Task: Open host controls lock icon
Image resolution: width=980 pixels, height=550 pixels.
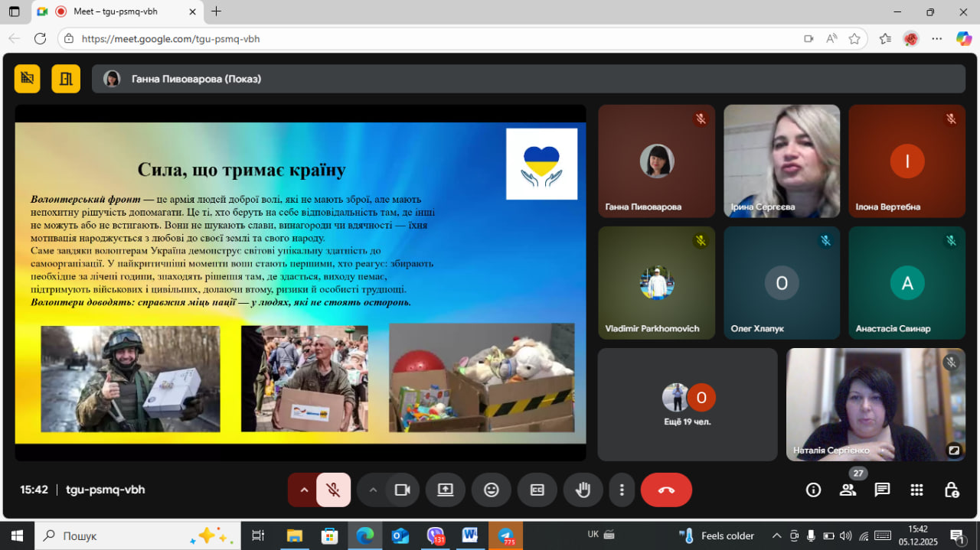Action: [951, 490]
